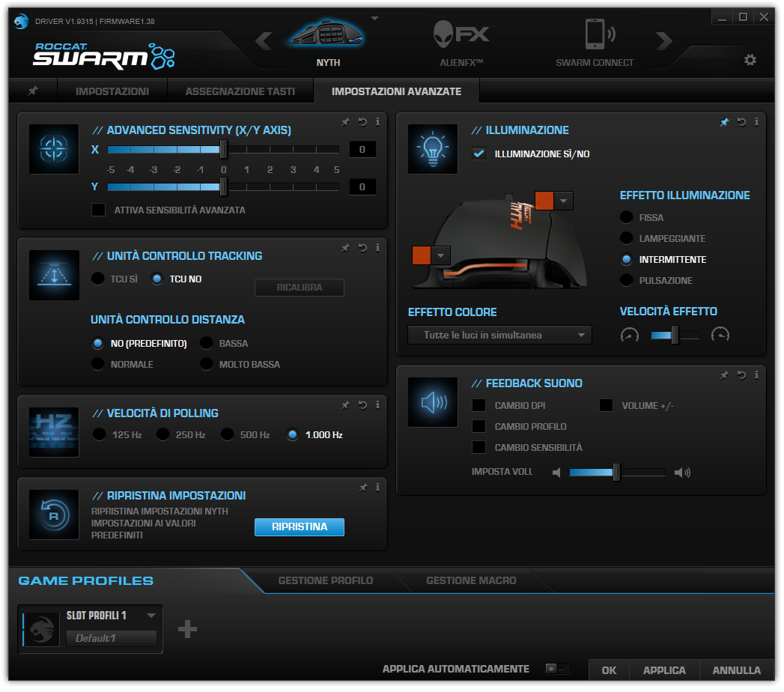Select the NYTH mouse device icon
The image size is (784, 692).
click(327, 34)
